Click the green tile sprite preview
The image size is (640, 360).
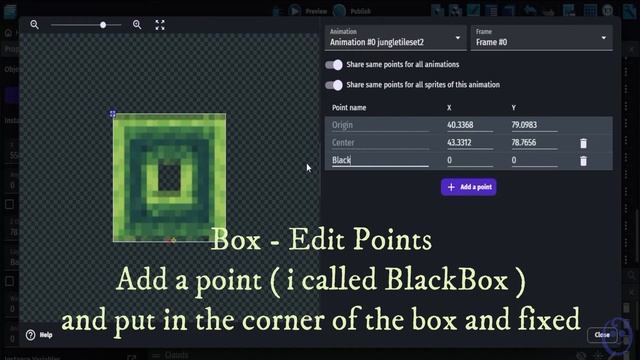(169, 178)
